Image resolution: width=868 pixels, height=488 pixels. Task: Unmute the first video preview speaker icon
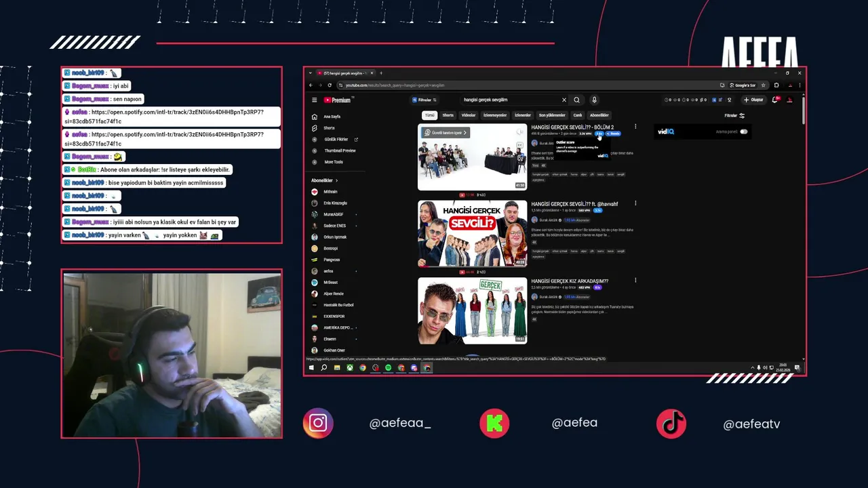click(x=520, y=132)
